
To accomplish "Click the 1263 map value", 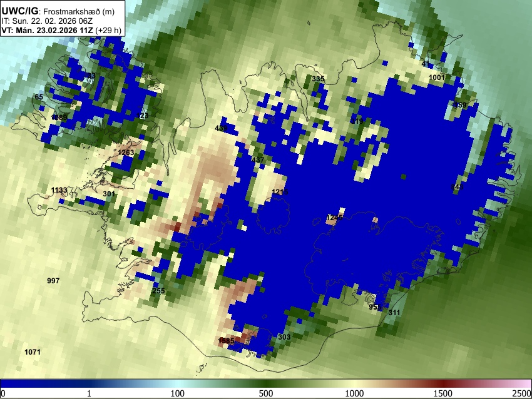I will 126,153.
